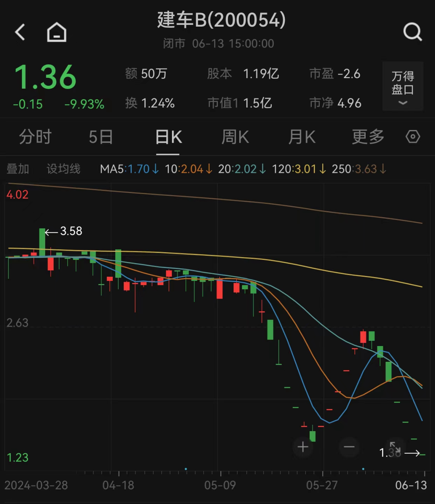The width and height of the screenshot is (435, 504).
Task: Open the 更多 chart options
Action: coord(368,137)
